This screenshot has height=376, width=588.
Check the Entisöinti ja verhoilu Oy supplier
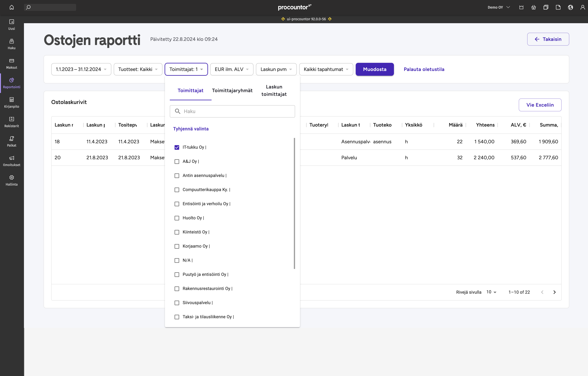pyautogui.click(x=177, y=204)
